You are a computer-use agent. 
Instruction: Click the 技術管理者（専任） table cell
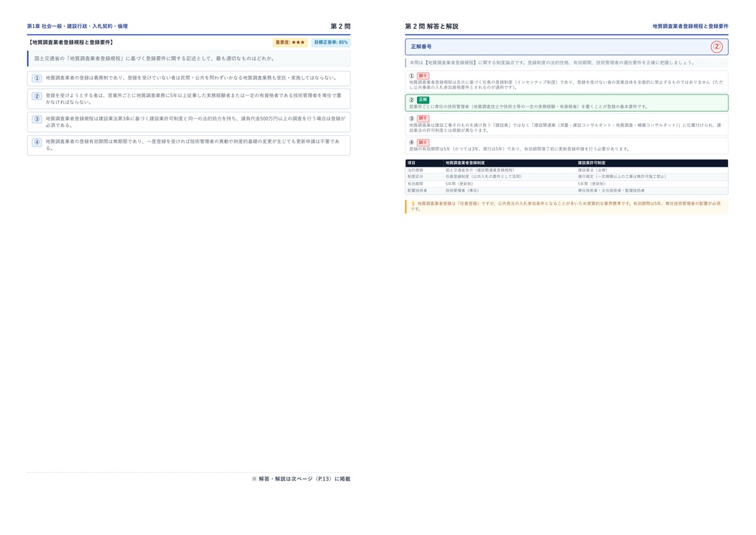[462, 191]
